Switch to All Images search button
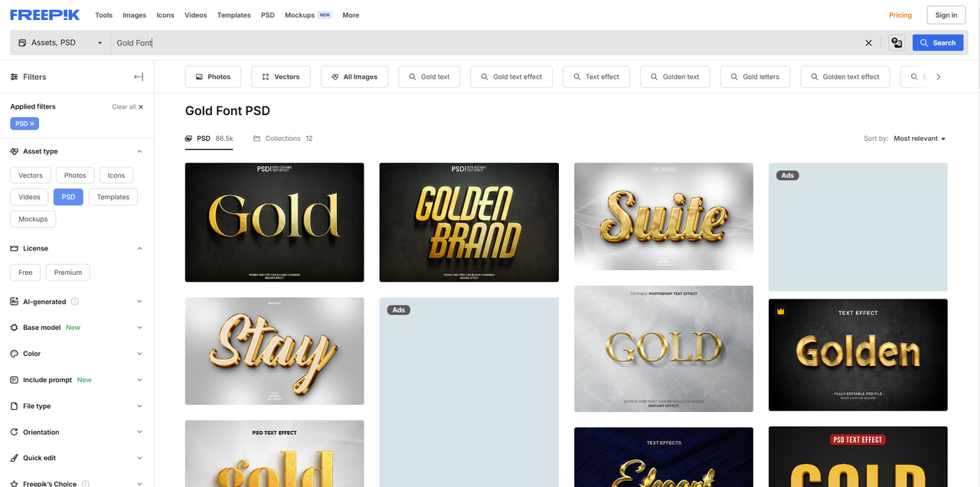The width and height of the screenshot is (980, 487). [354, 77]
